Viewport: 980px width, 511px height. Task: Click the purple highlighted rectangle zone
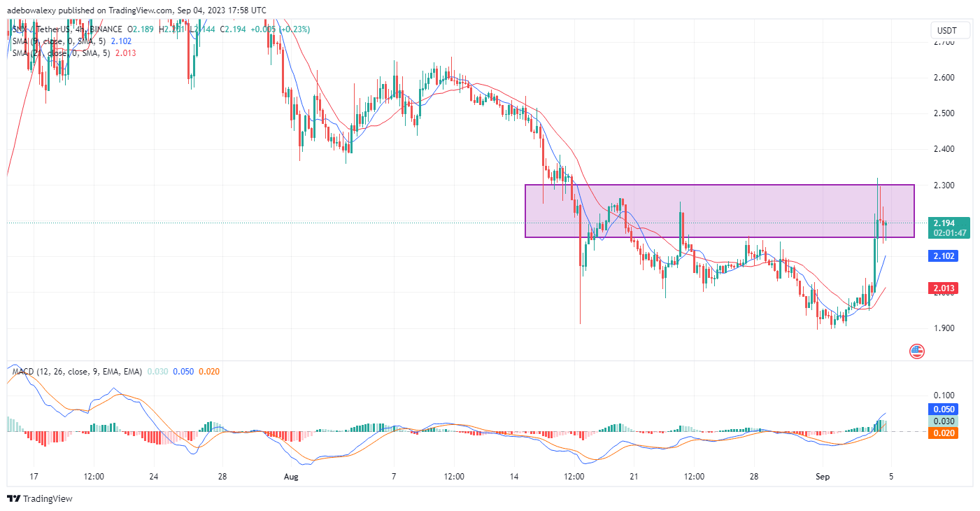point(720,211)
